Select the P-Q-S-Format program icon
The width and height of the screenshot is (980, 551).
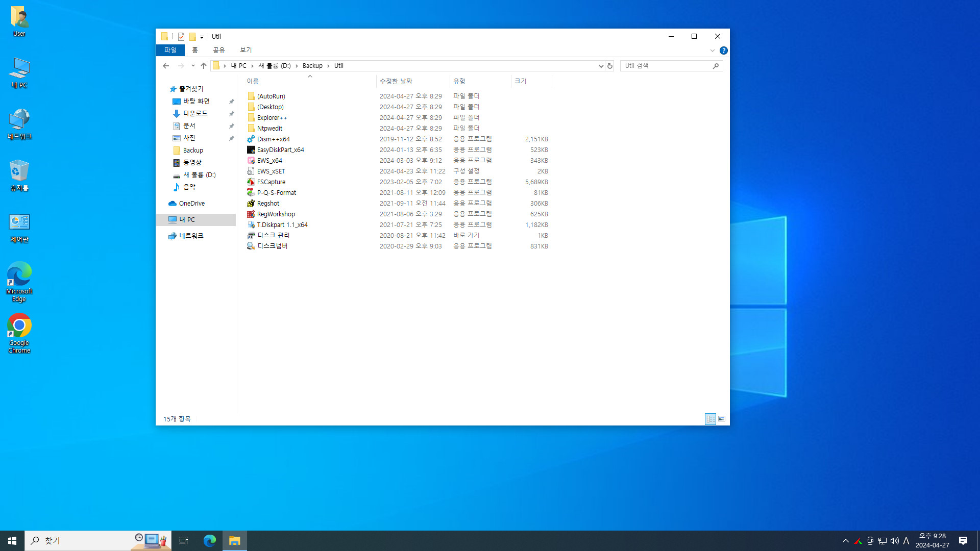[251, 192]
